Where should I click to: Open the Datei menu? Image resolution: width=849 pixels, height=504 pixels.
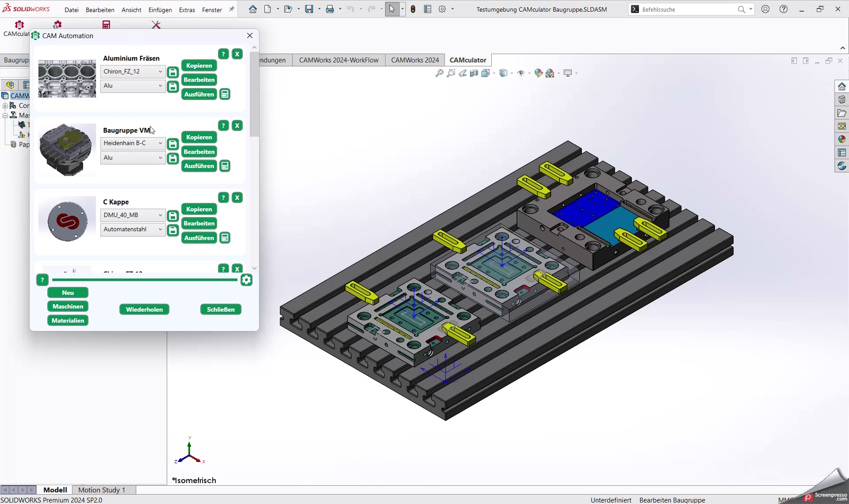click(71, 10)
